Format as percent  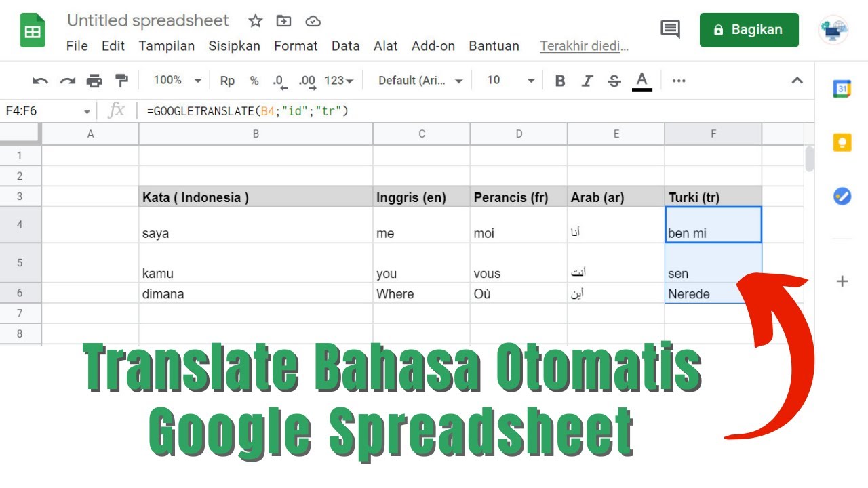[254, 81]
